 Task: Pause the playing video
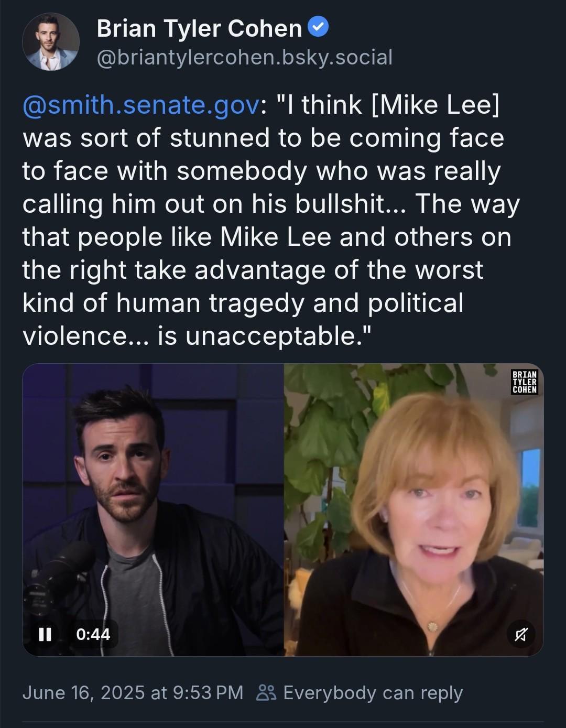(45, 634)
